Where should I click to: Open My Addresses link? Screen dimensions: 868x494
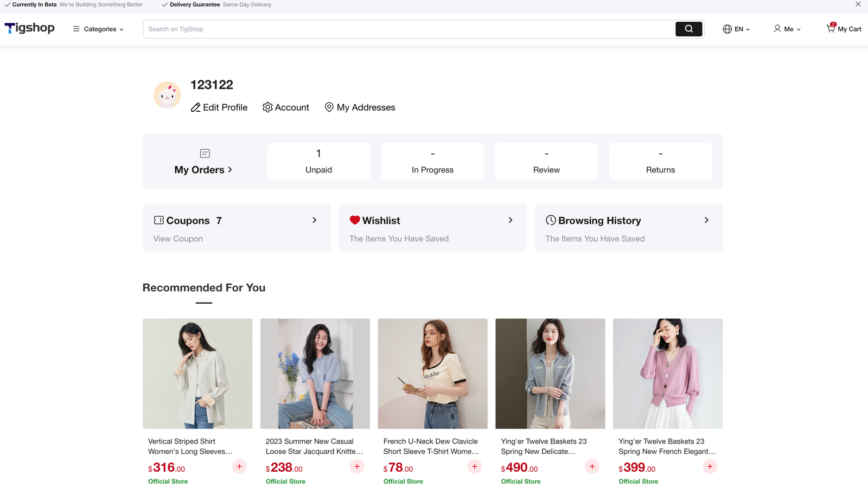point(360,107)
